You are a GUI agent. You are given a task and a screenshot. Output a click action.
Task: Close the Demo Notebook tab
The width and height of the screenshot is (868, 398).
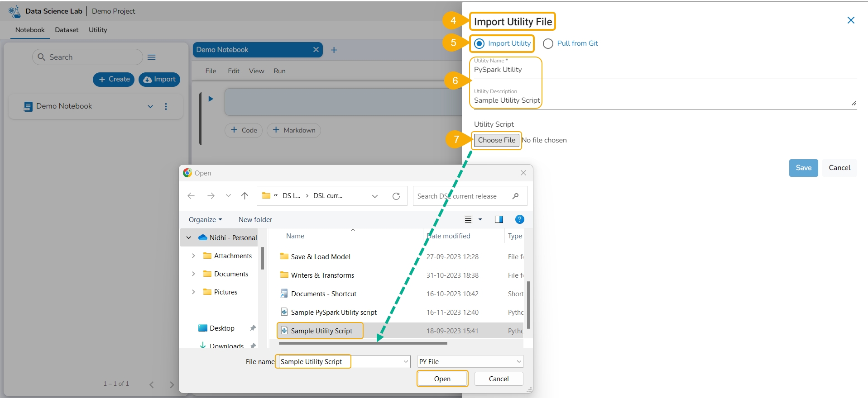click(x=316, y=50)
